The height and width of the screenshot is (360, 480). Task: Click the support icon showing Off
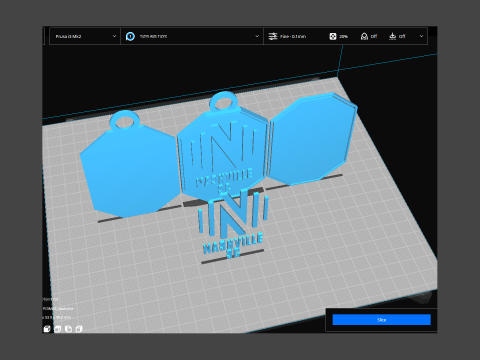point(364,36)
